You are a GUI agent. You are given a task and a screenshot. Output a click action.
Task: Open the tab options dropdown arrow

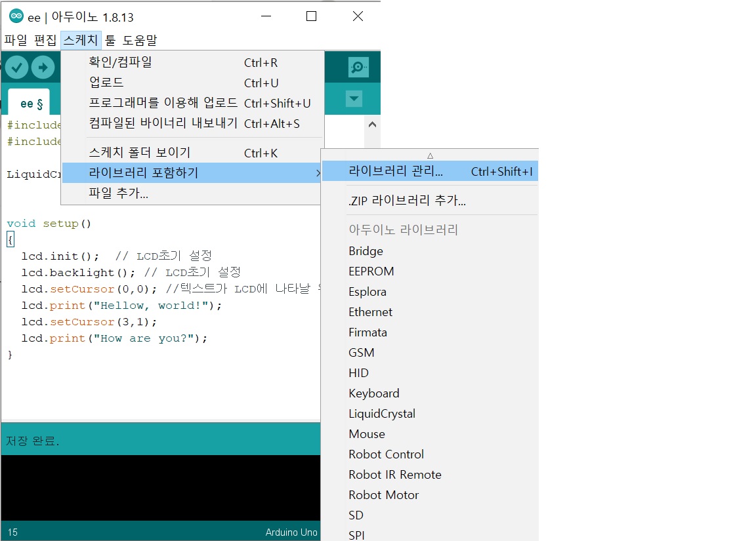(354, 99)
